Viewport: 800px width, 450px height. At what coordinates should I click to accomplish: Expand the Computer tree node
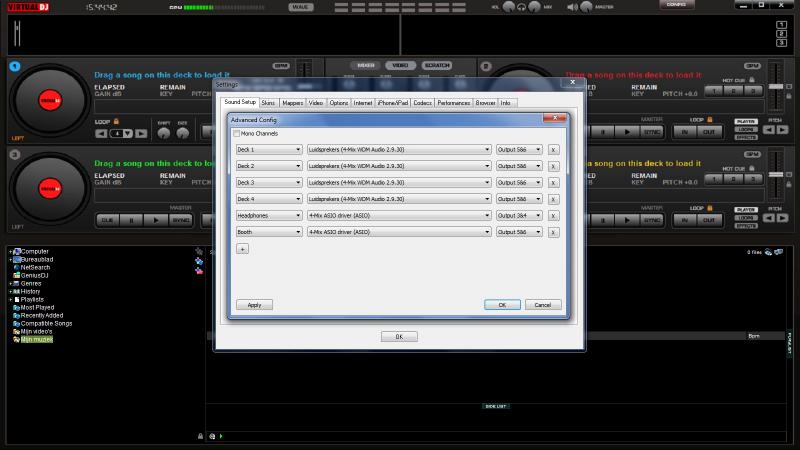click(10, 252)
